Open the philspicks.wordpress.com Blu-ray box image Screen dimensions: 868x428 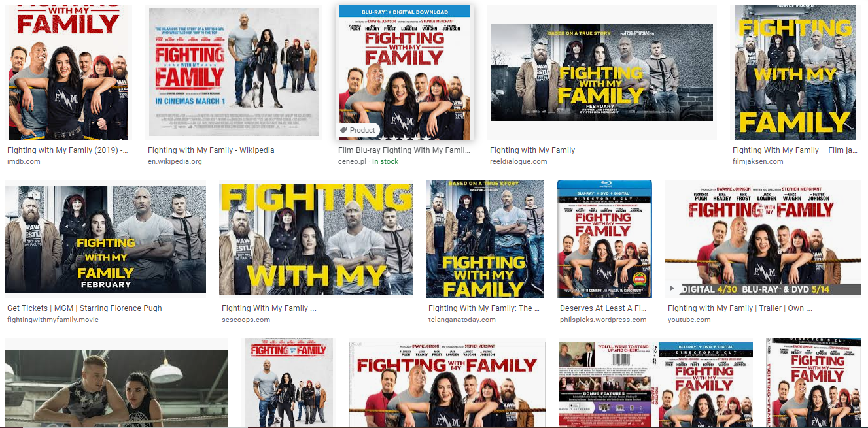point(605,239)
